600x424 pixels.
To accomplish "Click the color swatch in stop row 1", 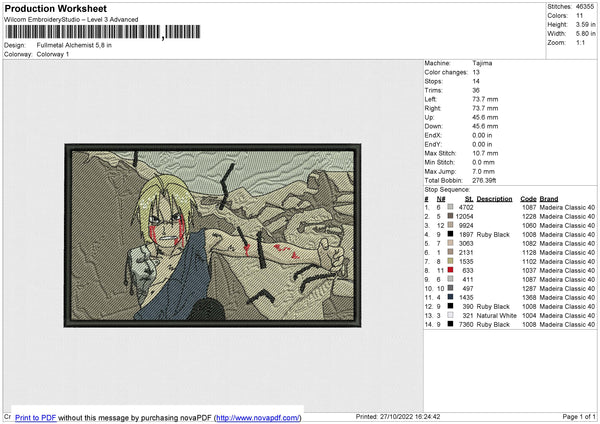I will pyautogui.click(x=450, y=207).
